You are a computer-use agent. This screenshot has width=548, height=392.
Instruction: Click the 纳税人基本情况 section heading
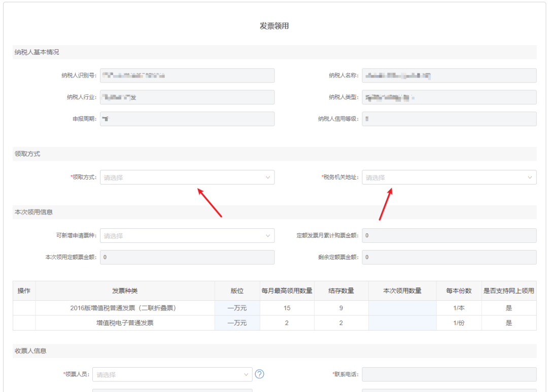click(37, 52)
